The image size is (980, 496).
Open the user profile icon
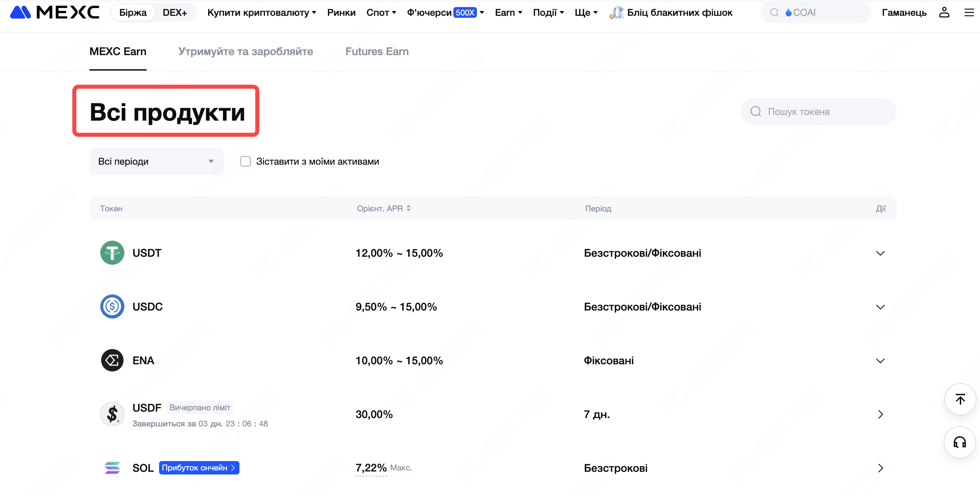pyautogui.click(x=944, y=12)
